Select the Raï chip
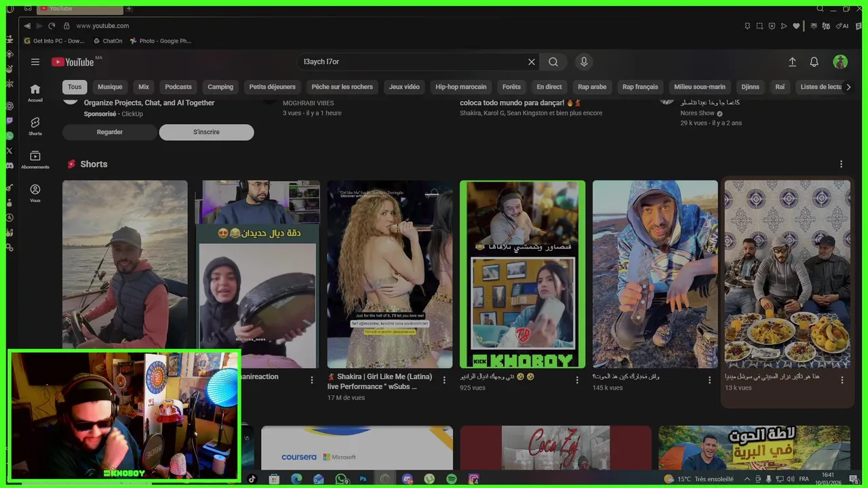Screen dimensions: 868x488 [x=780, y=87]
